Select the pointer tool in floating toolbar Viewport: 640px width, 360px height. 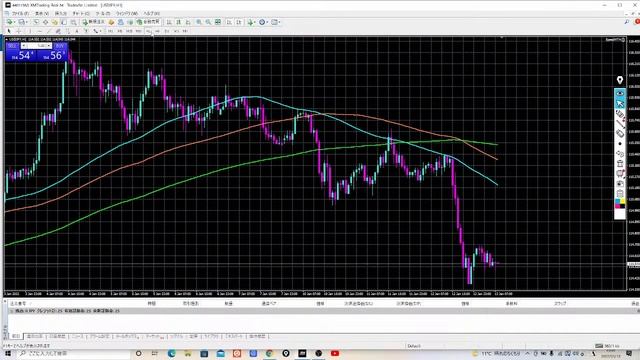pyautogui.click(x=620, y=104)
